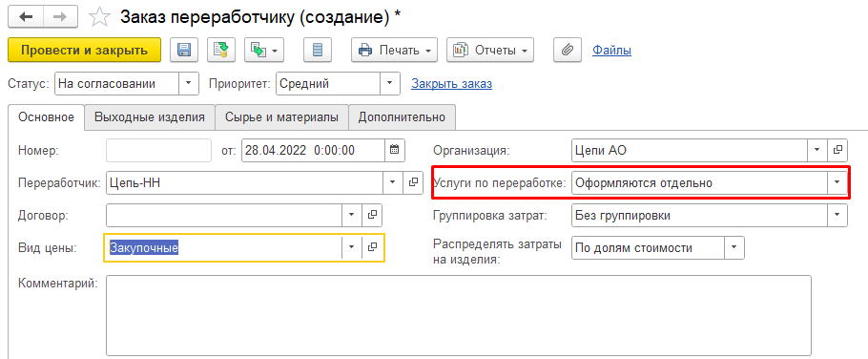Screen dimensions: 868x359
Task: Click the 'Договор' input field
Action: click(223, 216)
